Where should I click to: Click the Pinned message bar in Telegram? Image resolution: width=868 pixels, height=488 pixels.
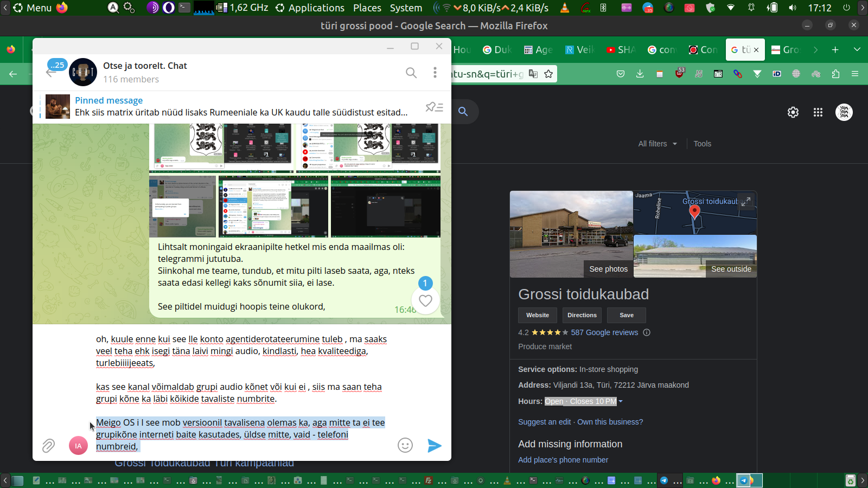[241, 107]
